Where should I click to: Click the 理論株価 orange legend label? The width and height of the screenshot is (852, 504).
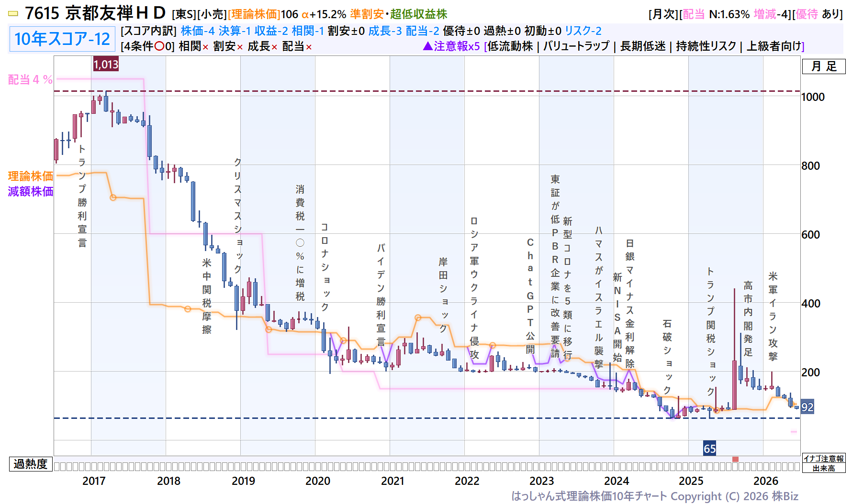(31, 176)
